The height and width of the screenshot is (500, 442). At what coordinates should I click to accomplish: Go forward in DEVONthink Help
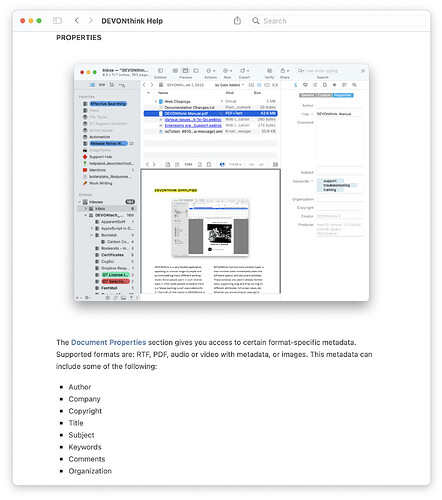pos(91,21)
